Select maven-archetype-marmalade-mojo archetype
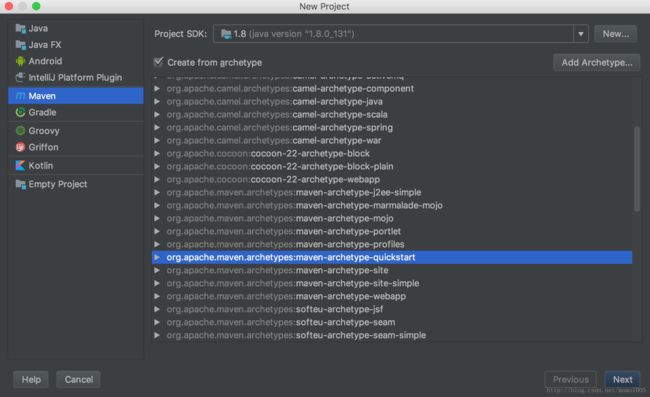The width and height of the screenshot is (650, 397). coord(392,205)
